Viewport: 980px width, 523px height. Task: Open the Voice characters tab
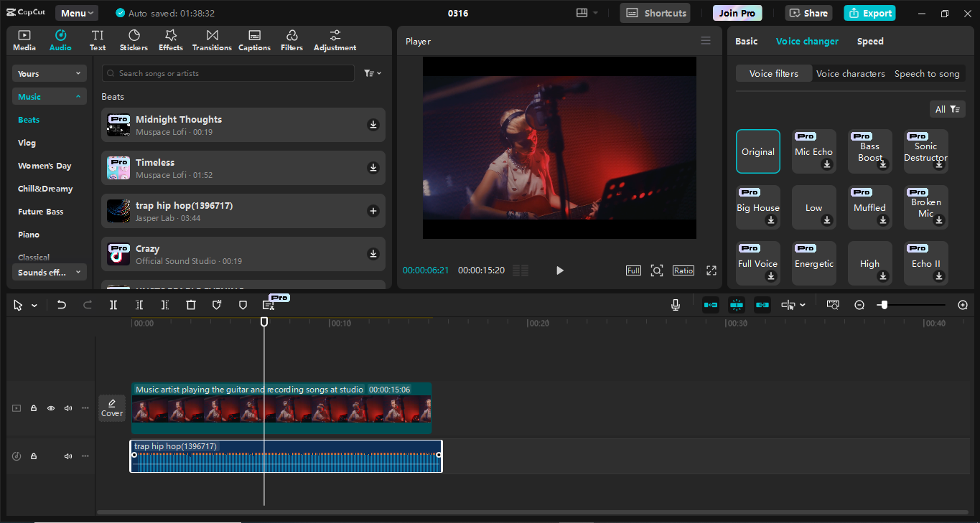pyautogui.click(x=851, y=73)
